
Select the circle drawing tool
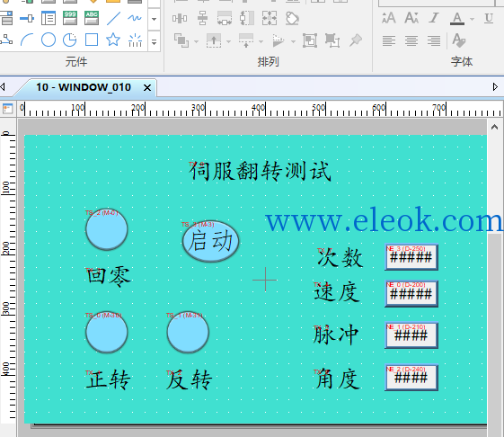[49, 40]
